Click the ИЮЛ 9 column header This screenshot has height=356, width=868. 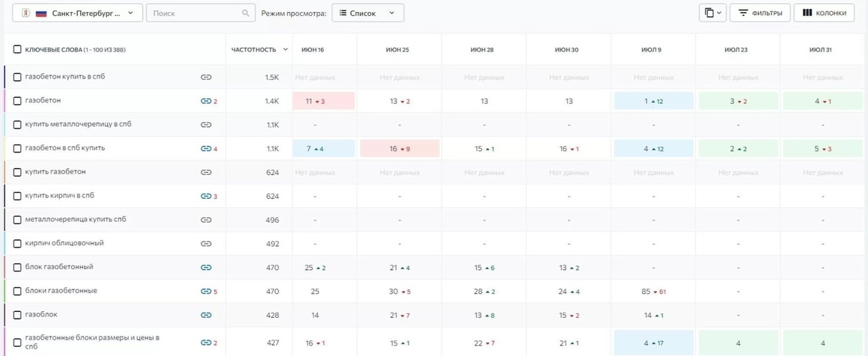653,49
